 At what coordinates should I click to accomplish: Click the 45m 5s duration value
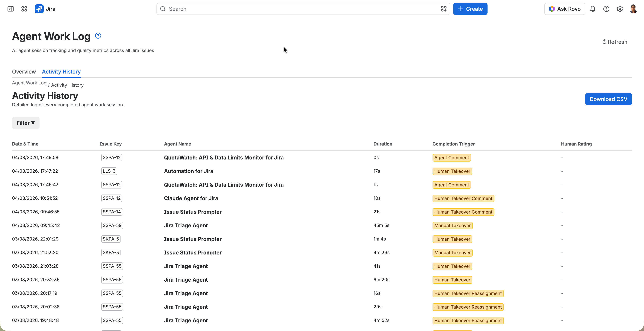381,225
